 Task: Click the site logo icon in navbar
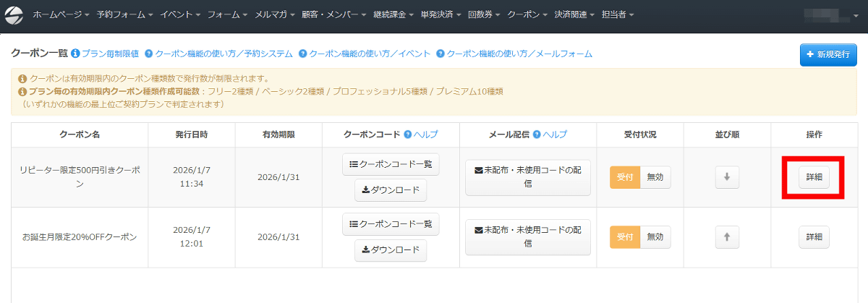tap(14, 14)
